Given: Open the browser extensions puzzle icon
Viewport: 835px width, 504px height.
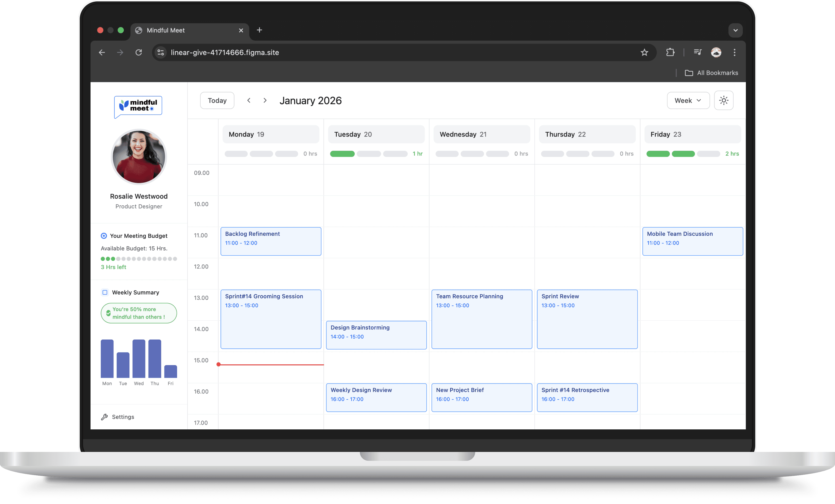Looking at the screenshot, I should (x=670, y=53).
